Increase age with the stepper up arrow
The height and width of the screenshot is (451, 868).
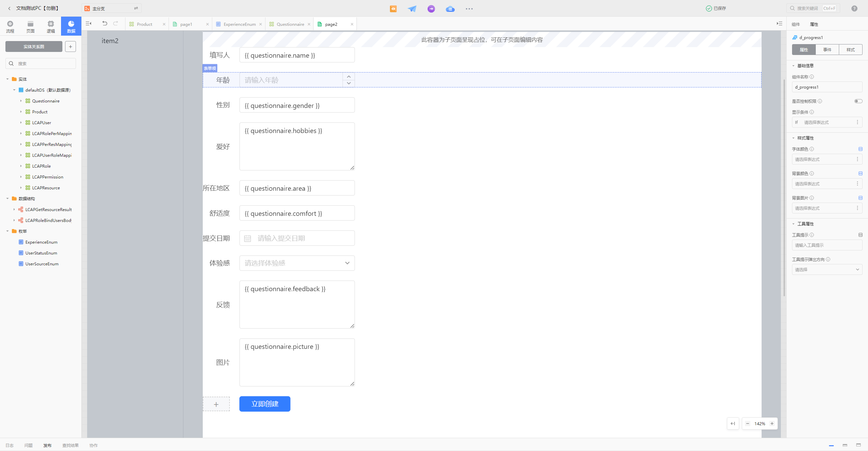pos(349,77)
